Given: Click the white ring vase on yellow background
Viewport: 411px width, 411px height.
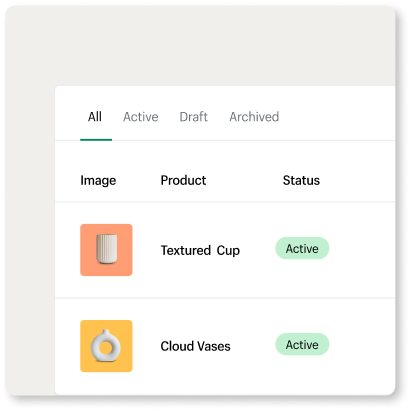Looking at the screenshot, I should coord(106,346).
